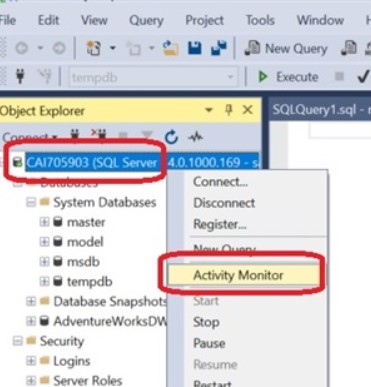
Task: Choose Disconnect from the context menu
Action: pyautogui.click(x=224, y=203)
